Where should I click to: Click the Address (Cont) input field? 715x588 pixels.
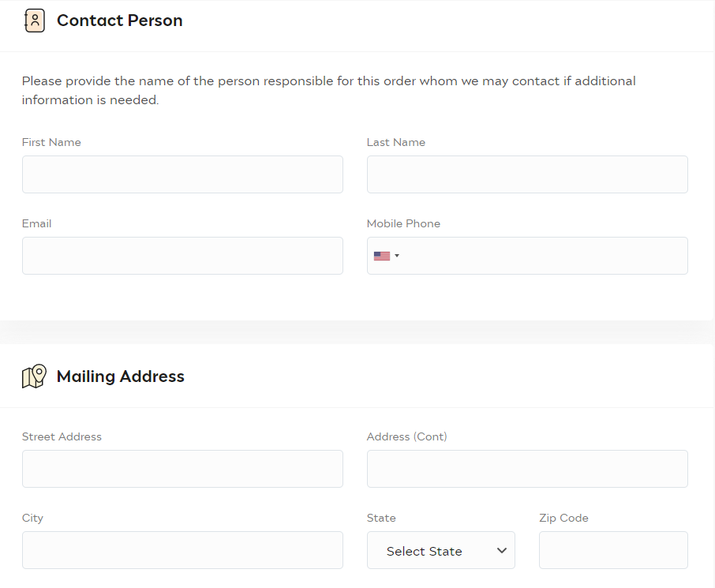pyautogui.click(x=527, y=469)
